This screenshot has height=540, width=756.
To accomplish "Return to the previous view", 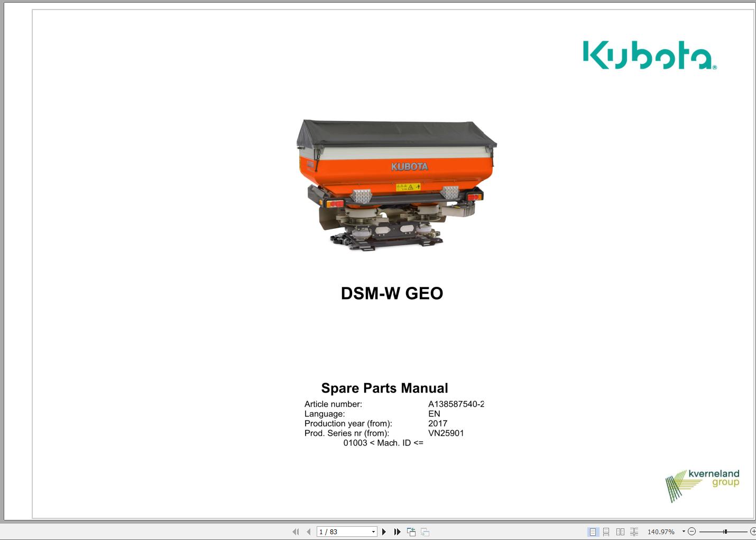I will pyautogui.click(x=411, y=532).
